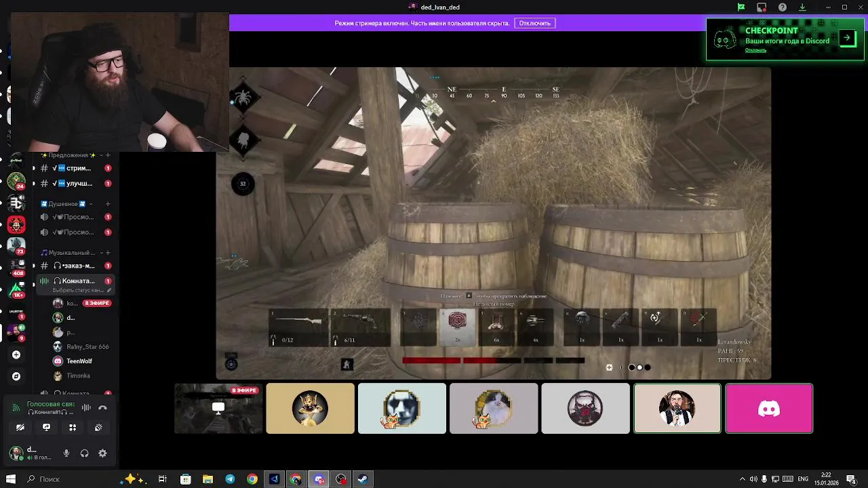Add a server with the plus icon

(16, 354)
